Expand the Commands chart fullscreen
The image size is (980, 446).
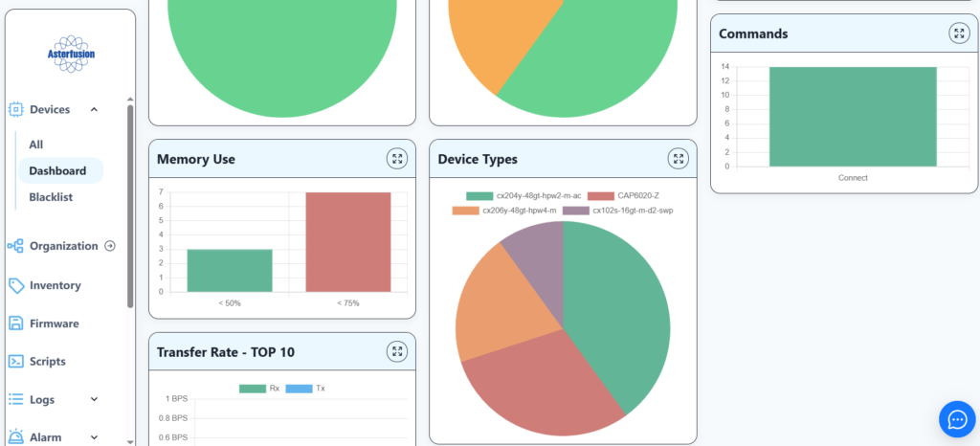[958, 33]
